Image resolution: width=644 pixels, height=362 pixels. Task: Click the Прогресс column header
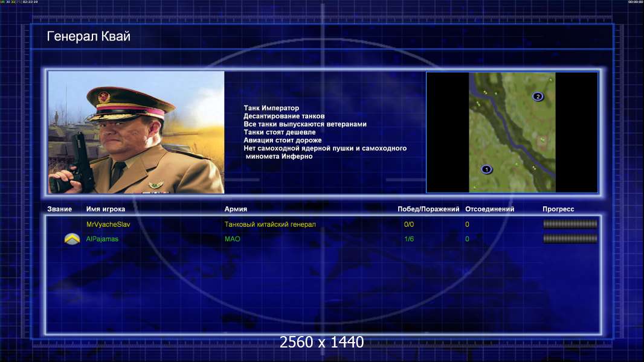pos(558,209)
